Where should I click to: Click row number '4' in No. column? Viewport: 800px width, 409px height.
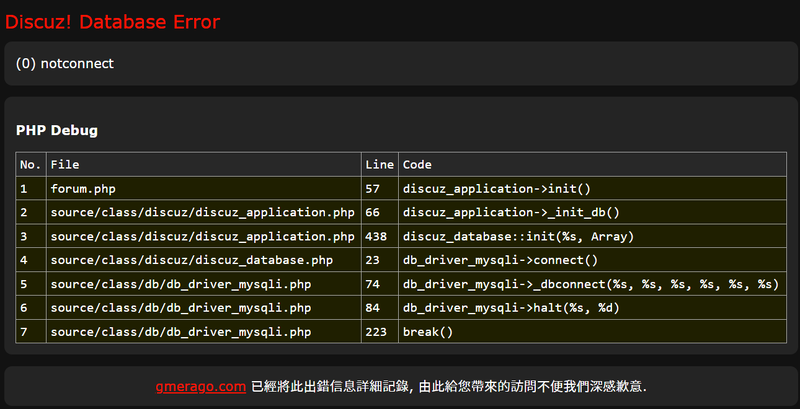[31, 260]
